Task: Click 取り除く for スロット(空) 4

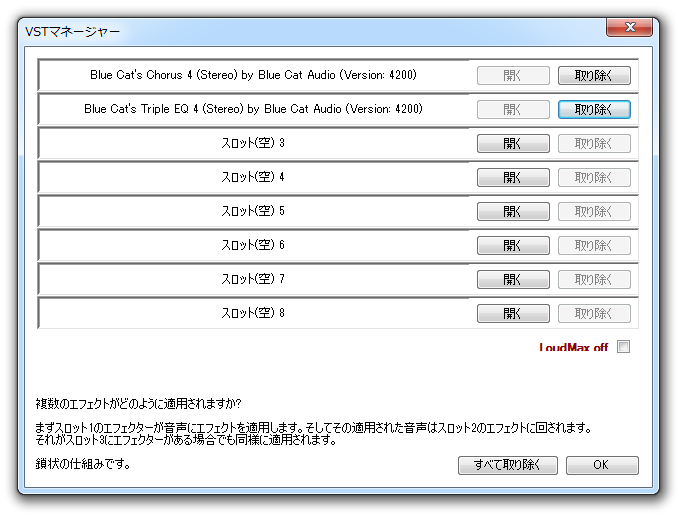Action: pyautogui.click(x=594, y=178)
